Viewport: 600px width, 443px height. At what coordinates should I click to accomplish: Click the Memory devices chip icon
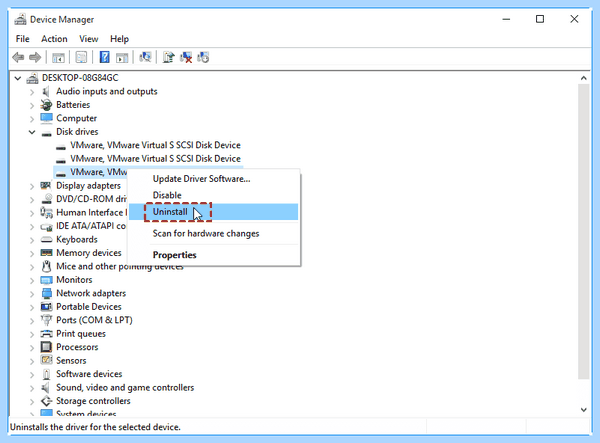coord(46,253)
